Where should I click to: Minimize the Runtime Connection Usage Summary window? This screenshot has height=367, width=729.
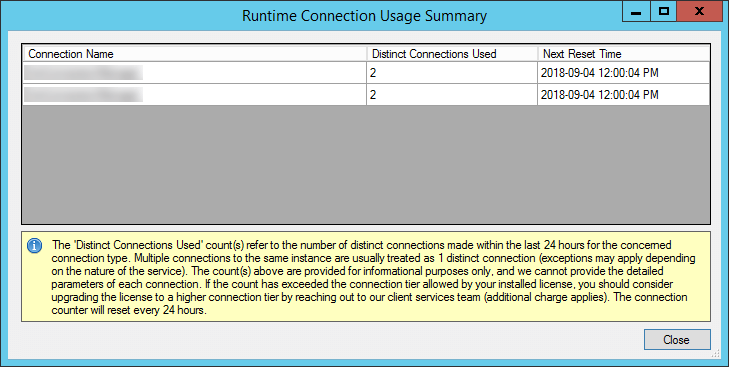tap(636, 12)
